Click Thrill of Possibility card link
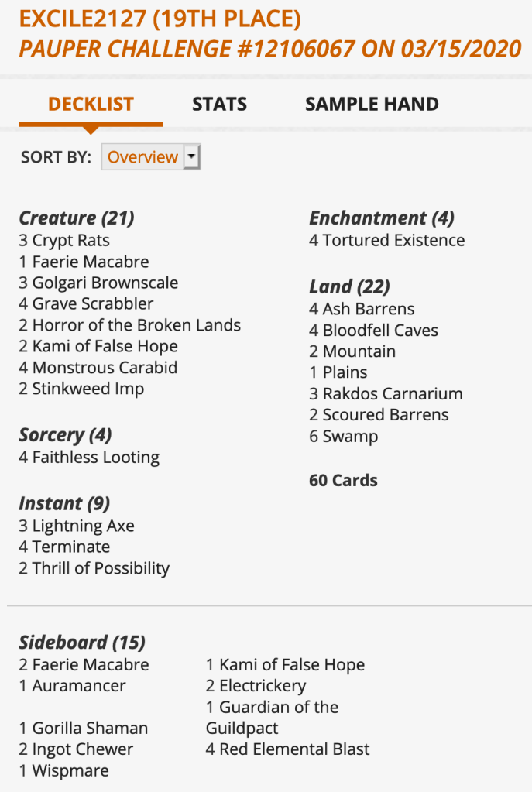This screenshot has height=792, width=532. (x=101, y=568)
